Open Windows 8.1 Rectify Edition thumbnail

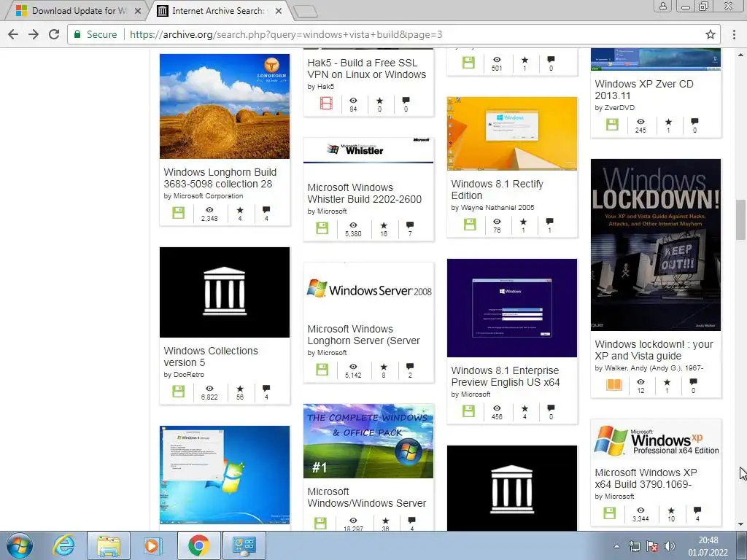point(511,134)
